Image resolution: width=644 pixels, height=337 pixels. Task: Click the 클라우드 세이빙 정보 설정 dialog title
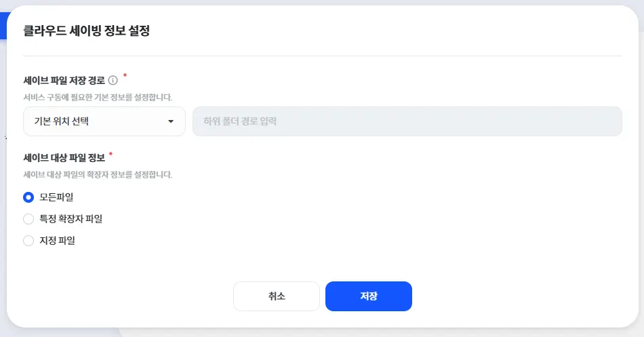click(x=86, y=31)
